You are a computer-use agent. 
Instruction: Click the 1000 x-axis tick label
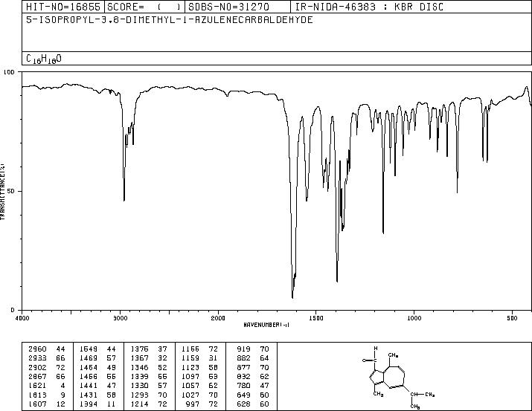click(x=414, y=318)
